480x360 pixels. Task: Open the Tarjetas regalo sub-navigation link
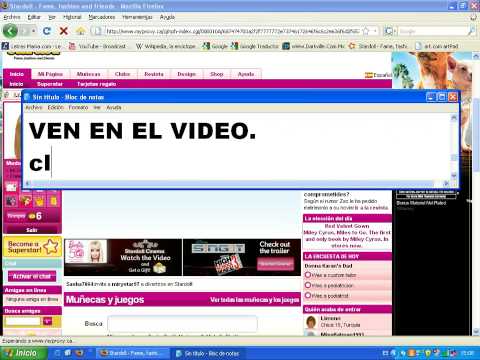coord(96,84)
